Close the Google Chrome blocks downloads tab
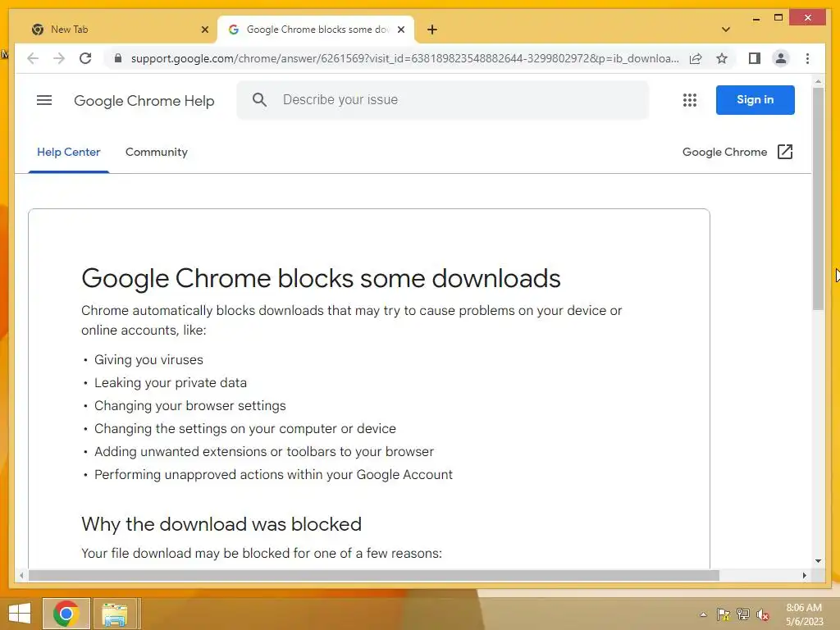Screen dimensions: 840x630 (x=400, y=30)
